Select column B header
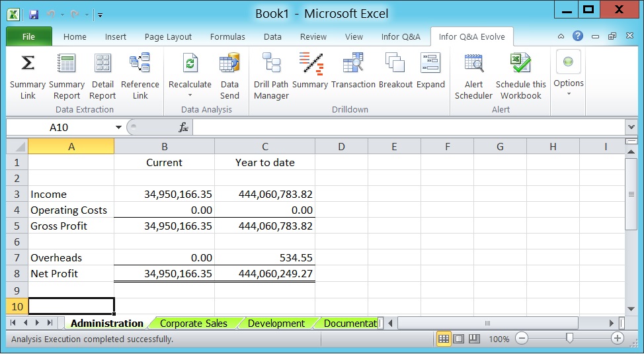The width and height of the screenshot is (644, 354). 164,146
